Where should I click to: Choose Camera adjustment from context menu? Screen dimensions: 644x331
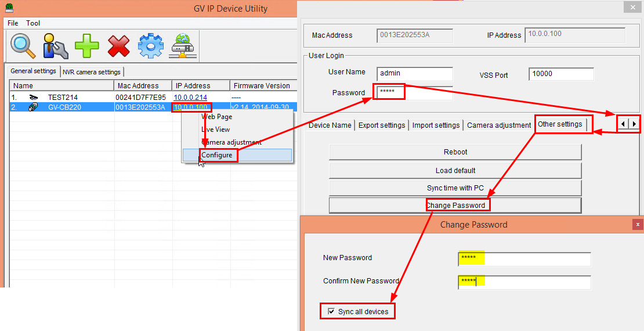click(x=231, y=142)
